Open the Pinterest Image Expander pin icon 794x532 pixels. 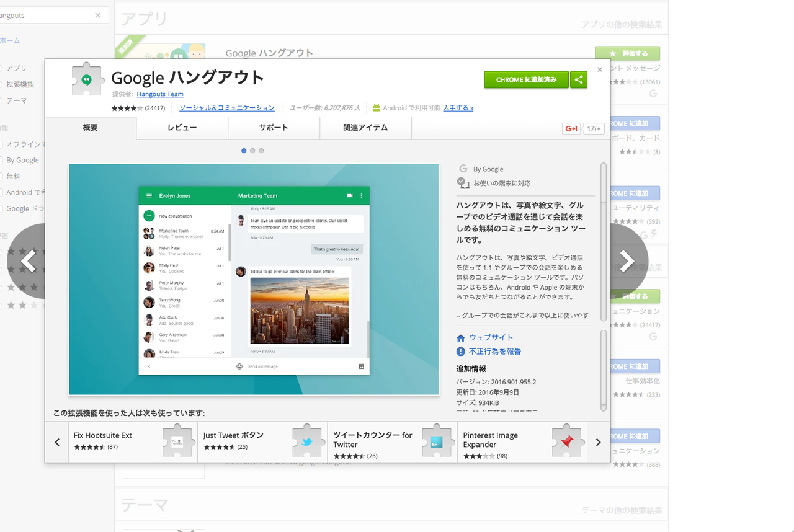(568, 441)
